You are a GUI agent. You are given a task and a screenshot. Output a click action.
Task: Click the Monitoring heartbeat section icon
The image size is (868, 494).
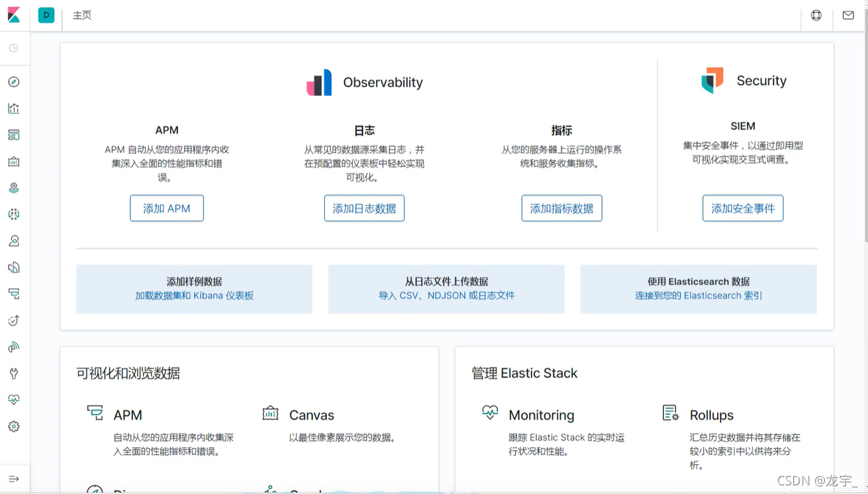(490, 413)
